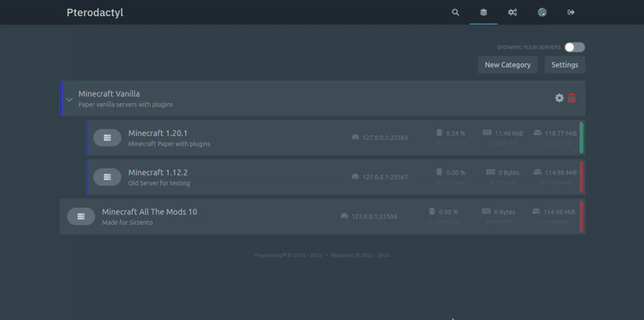Screen dimensions: 644x320
Task: Click the sign out icon
Action: [571, 12]
